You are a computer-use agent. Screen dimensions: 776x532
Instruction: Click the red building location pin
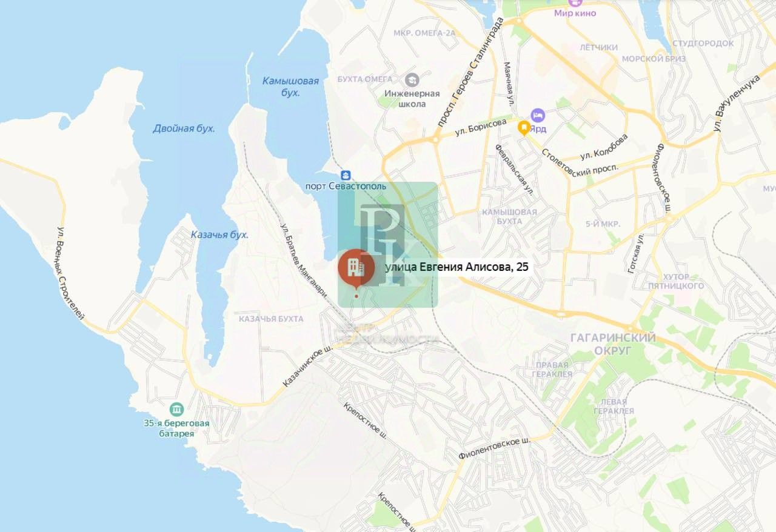coord(356,268)
